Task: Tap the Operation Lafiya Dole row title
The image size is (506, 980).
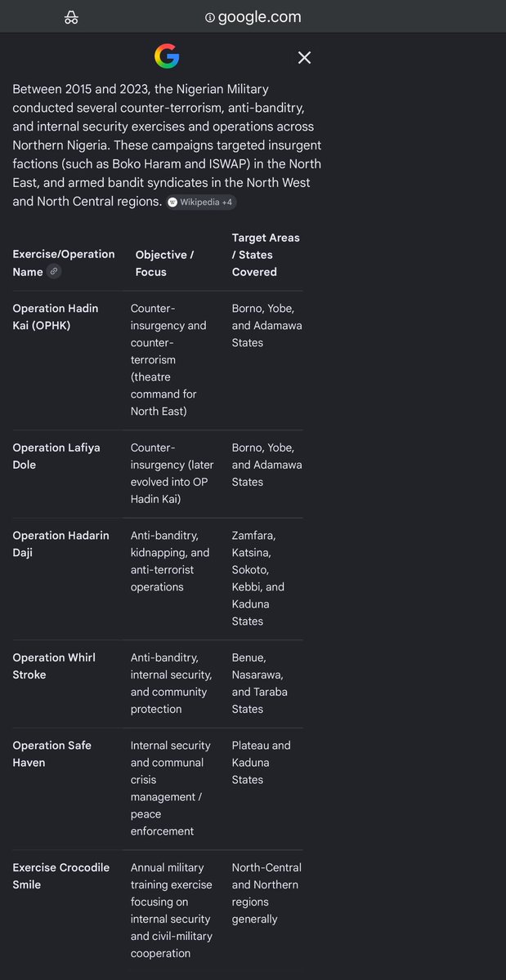Action: 51,456
